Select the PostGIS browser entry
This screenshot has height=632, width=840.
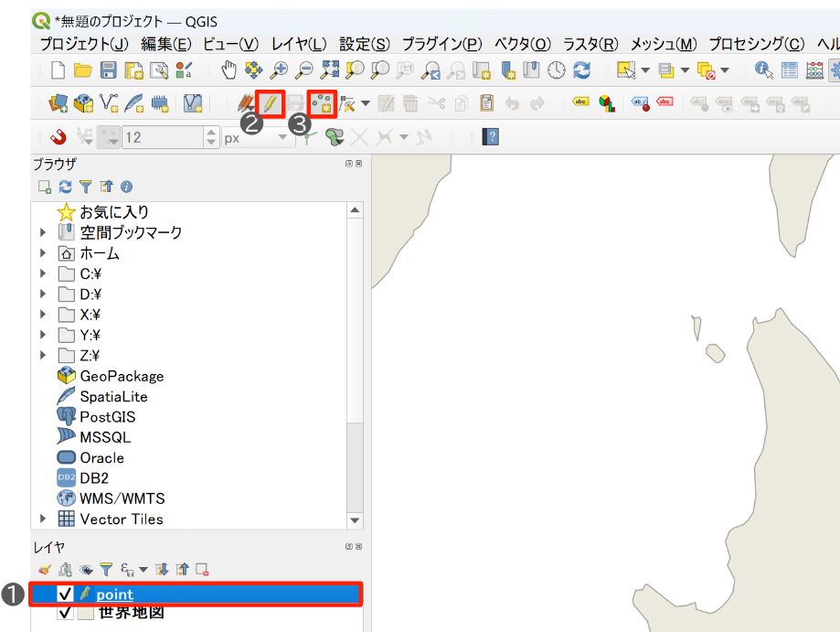tap(107, 416)
